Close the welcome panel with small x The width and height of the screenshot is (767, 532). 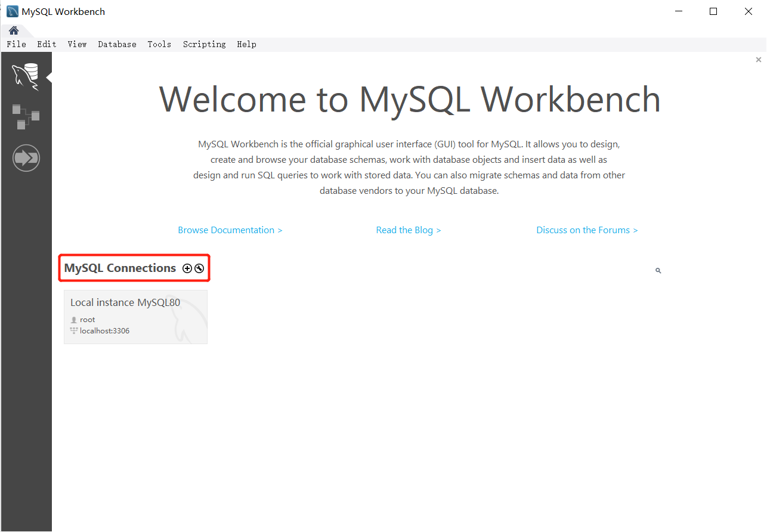[759, 60]
